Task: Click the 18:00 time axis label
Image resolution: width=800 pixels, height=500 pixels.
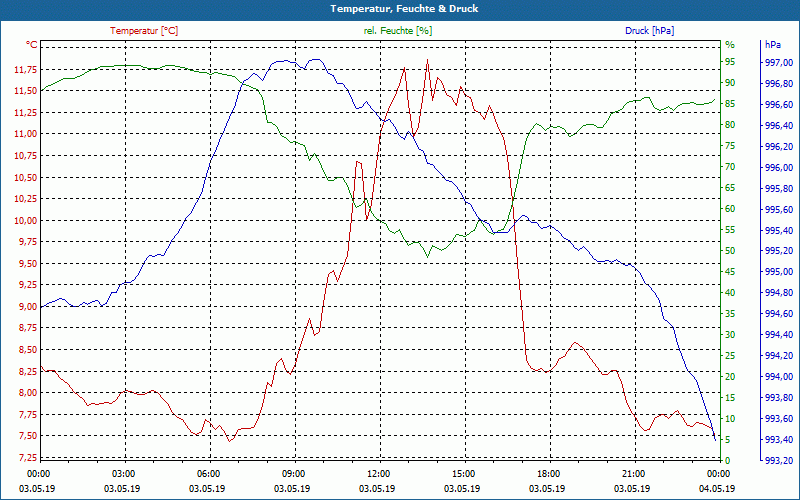Action: [548, 473]
